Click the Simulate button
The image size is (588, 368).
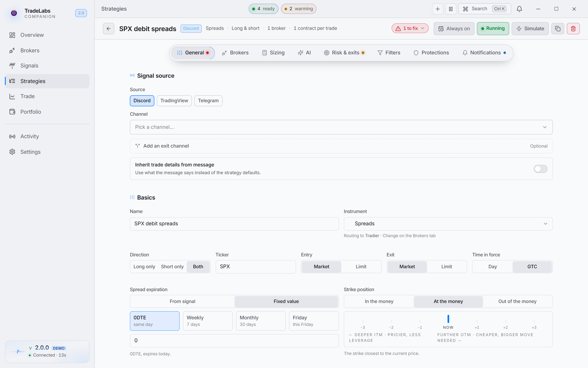tap(530, 29)
